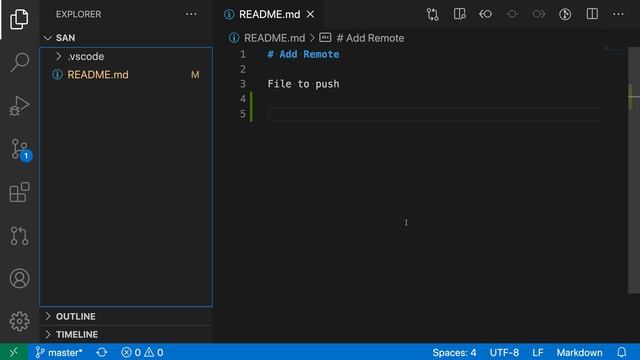Open the Explorer view in activity bar

point(19,19)
